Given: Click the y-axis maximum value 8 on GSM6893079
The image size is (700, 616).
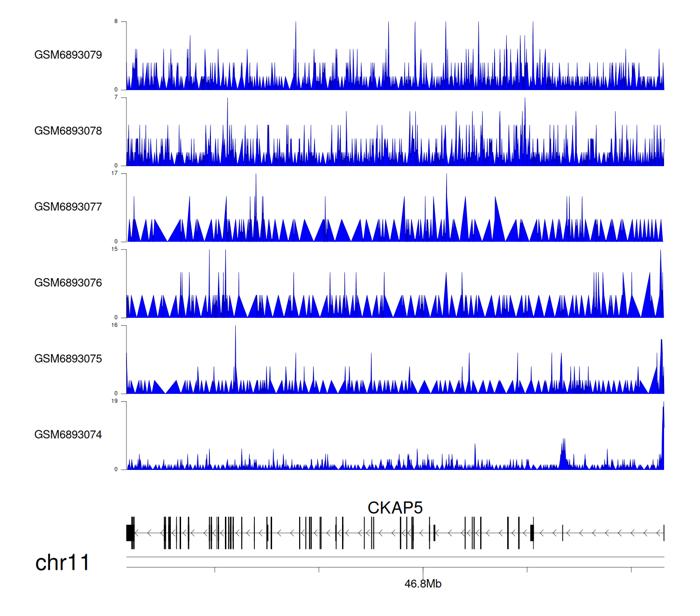Looking at the screenshot, I should point(116,21).
